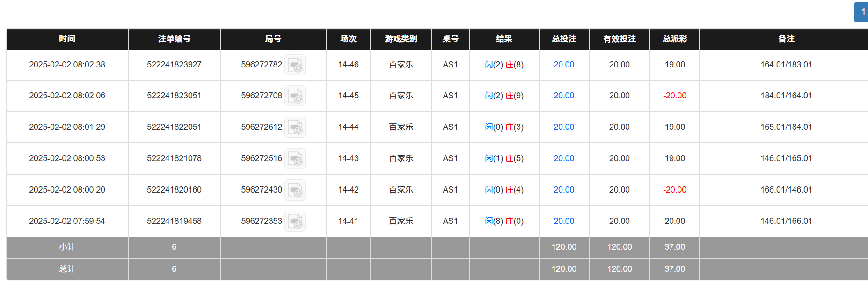868x283 pixels.
Task: Select order number 522241823927 cell
Action: coord(174,65)
